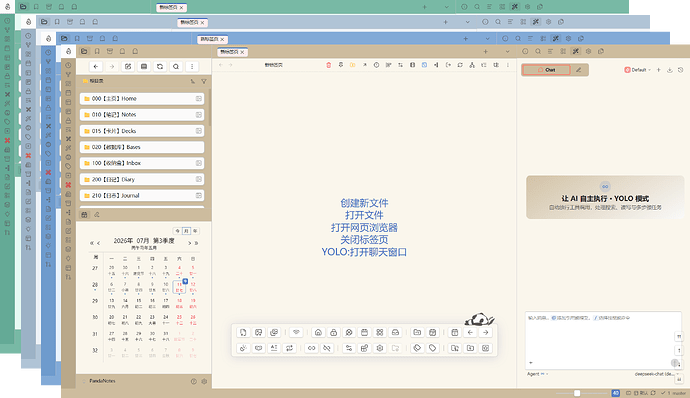Click the floating toolbar back arrow
The image size is (690, 398).
(470, 332)
